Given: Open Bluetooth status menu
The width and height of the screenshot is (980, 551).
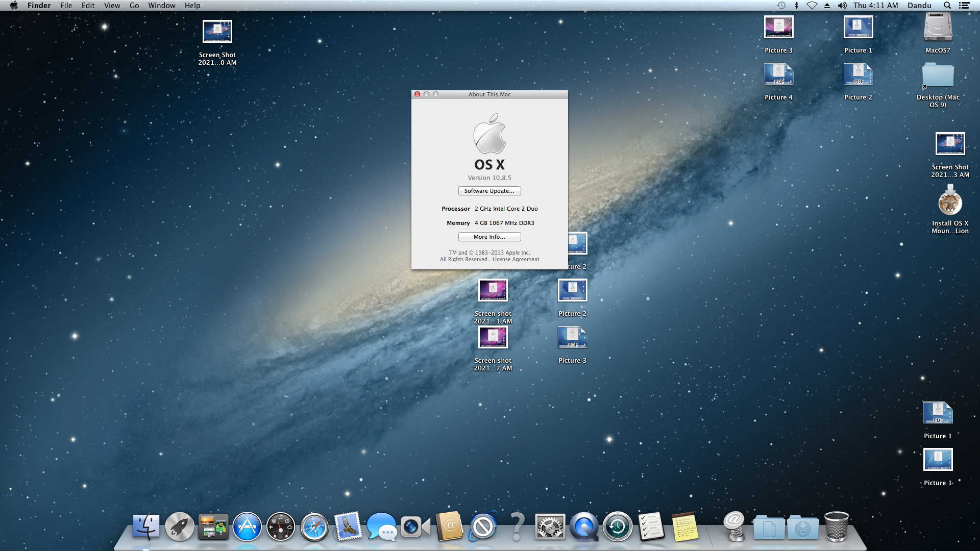Looking at the screenshot, I should [x=796, y=5].
